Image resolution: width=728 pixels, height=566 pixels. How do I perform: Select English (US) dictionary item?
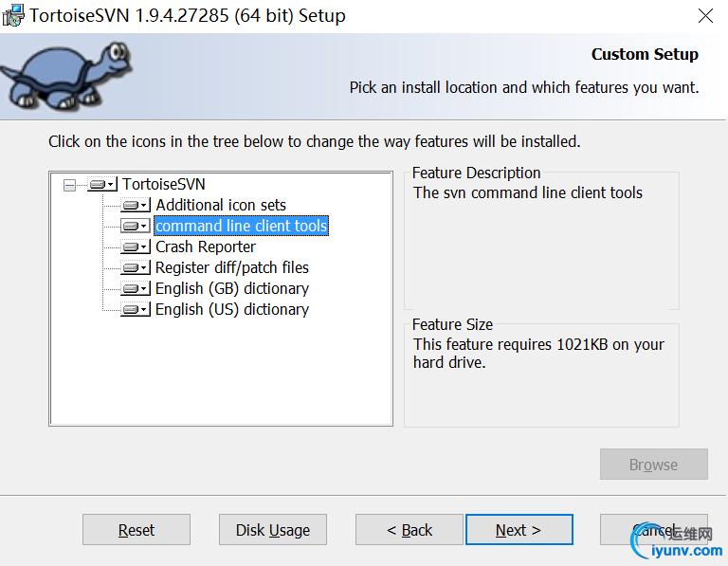pyautogui.click(x=232, y=309)
